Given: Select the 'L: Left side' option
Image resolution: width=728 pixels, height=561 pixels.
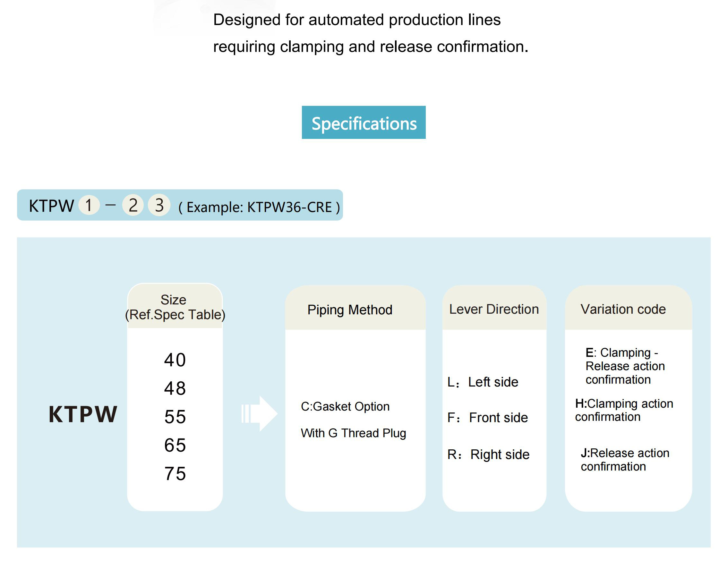Looking at the screenshot, I should click(483, 382).
